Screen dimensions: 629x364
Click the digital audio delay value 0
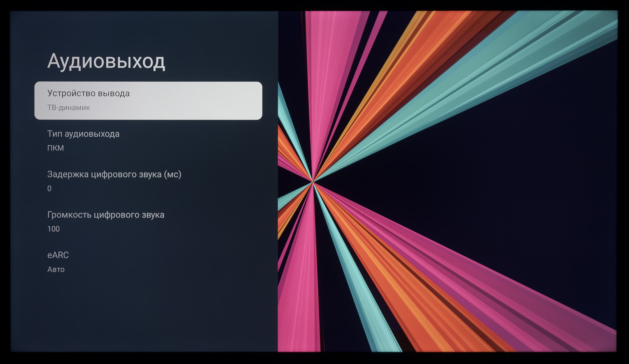click(49, 188)
